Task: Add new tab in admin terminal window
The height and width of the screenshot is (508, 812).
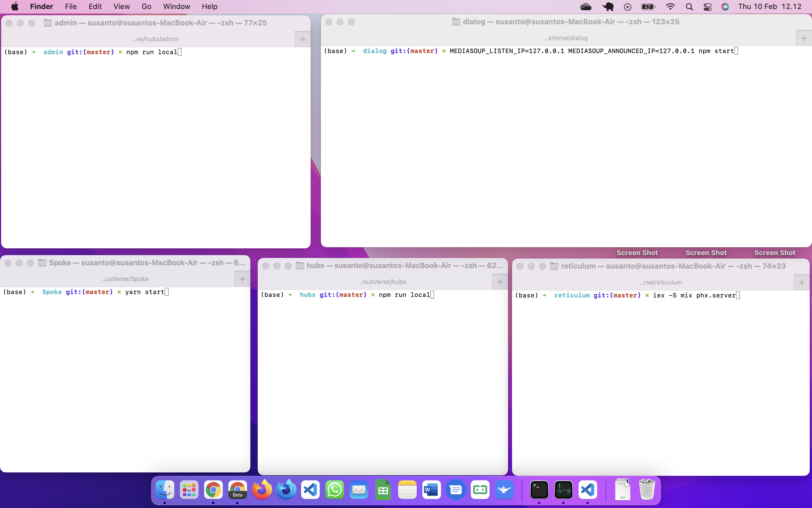Action: 303,39
